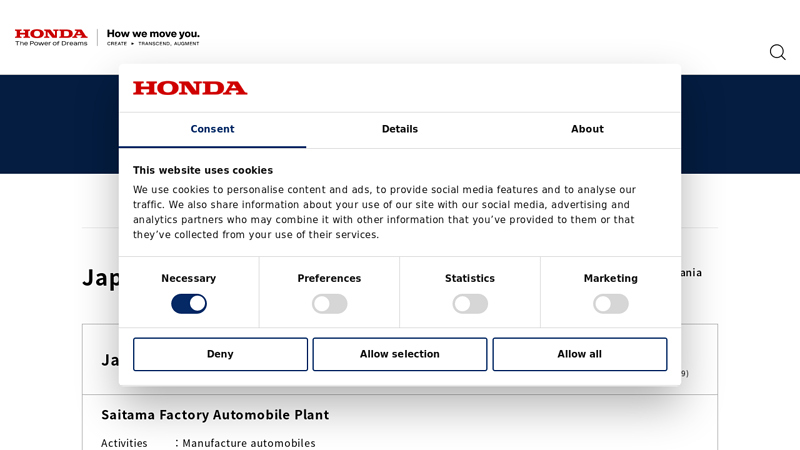Click the Honda Power of Dreams logo

pos(51,37)
